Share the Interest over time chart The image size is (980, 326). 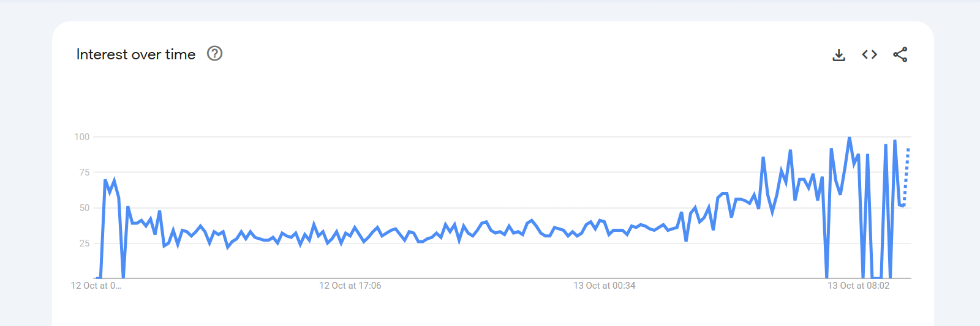click(x=900, y=54)
